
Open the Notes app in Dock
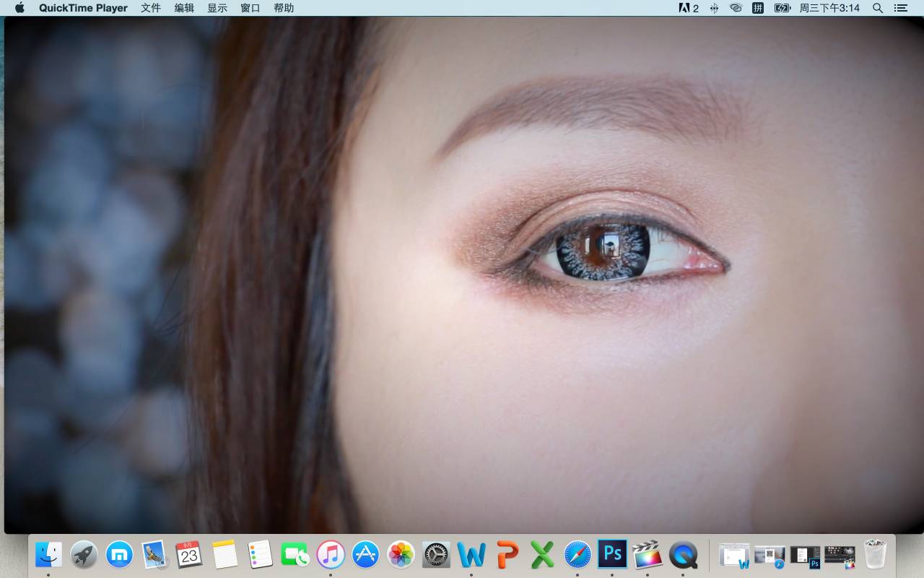(x=225, y=555)
